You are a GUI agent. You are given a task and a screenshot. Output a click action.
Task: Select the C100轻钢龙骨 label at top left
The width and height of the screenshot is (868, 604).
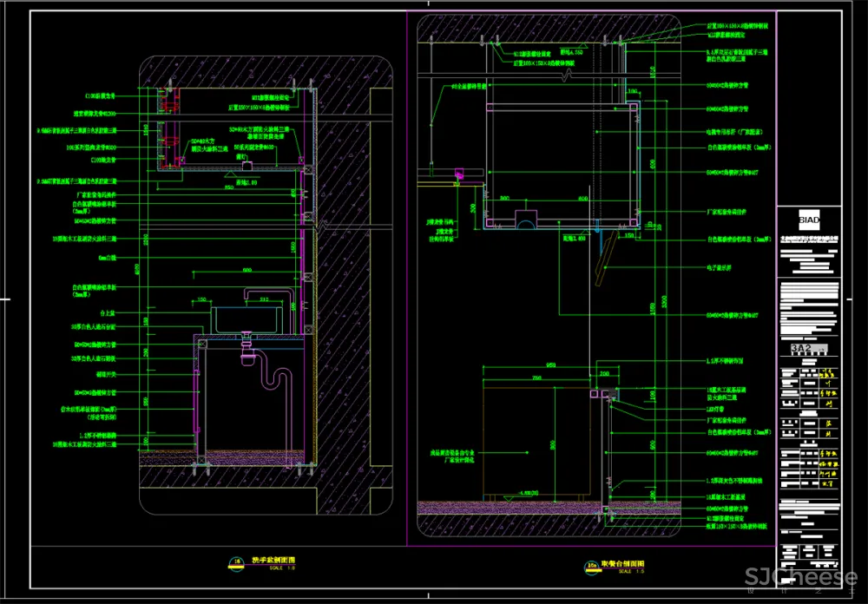pyautogui.click(x=99, y=96)
